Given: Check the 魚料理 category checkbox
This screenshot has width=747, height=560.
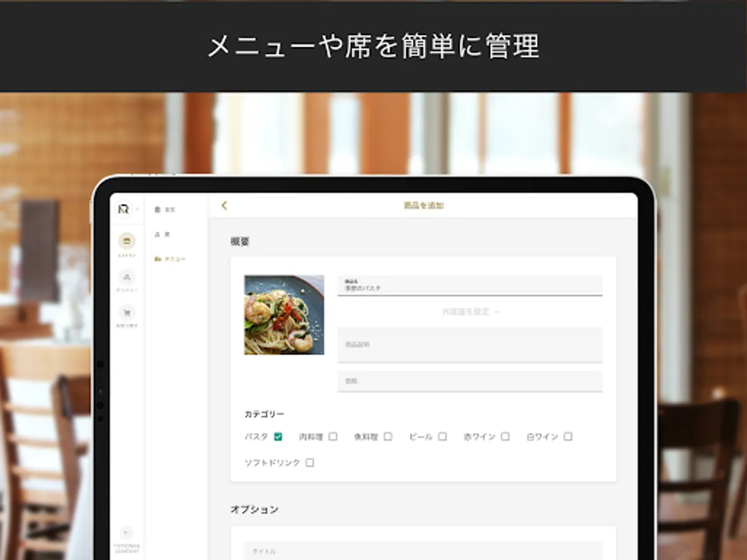Looking at the screenshot, I should [388, 437].
